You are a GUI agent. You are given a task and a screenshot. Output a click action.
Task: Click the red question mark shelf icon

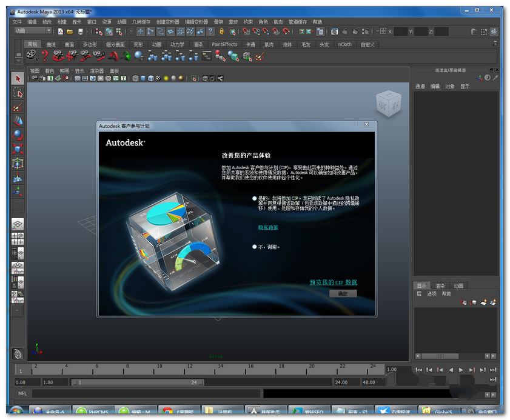45,56
